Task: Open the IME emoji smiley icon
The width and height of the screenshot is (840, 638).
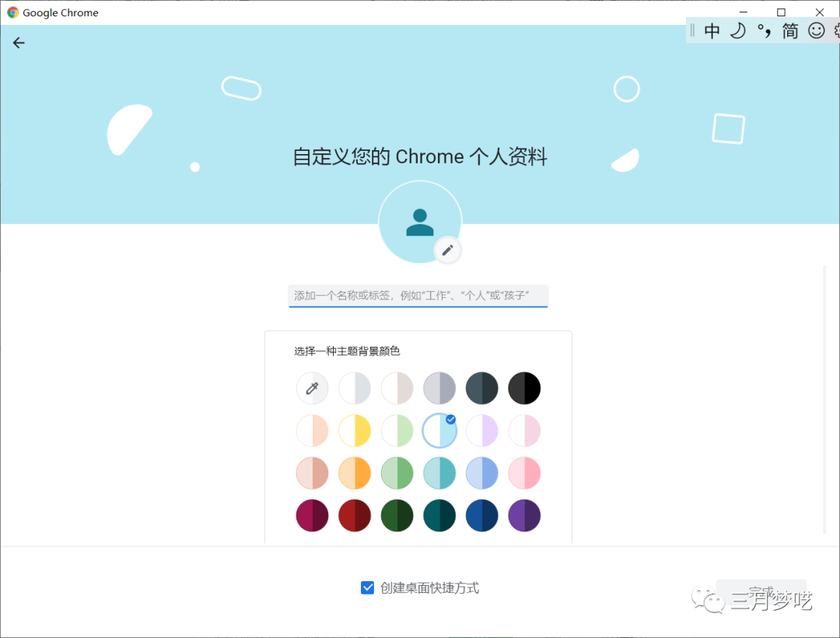Action: [817, 30]
